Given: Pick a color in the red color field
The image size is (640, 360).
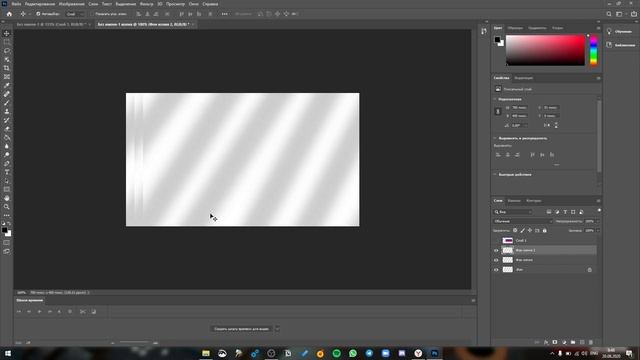Looking at the screenshot, I should click(545, 50).
